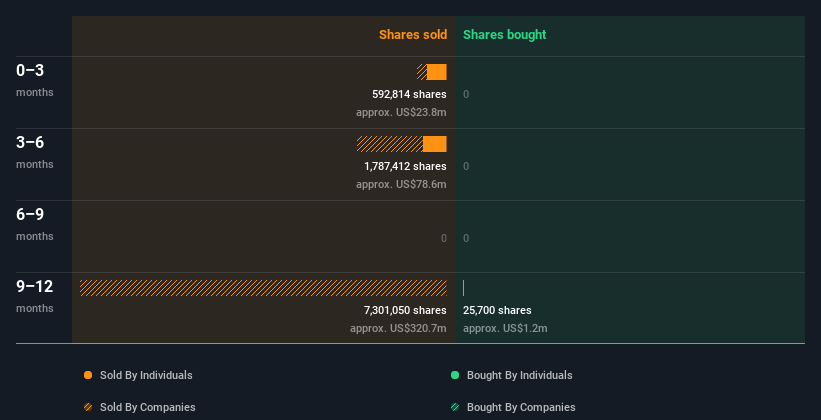Click the striped bar segment in 3–6 months

pyautogui.click(x=390, y=144)
